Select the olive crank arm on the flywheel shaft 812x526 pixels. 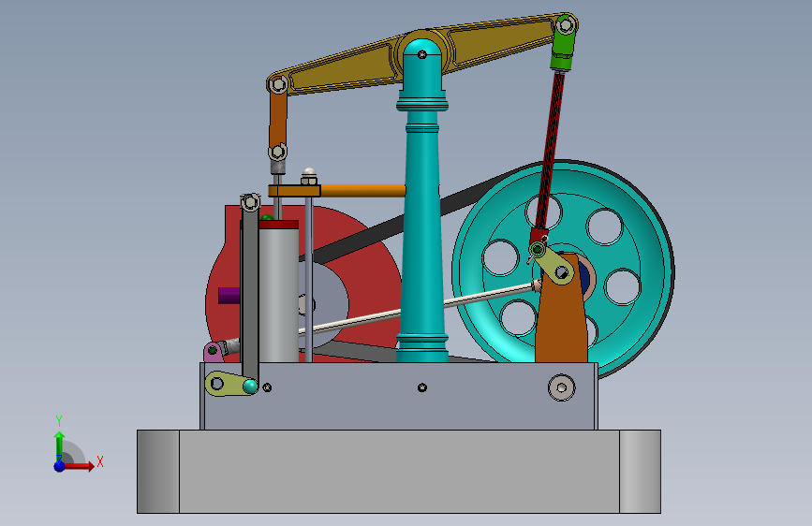click(554, 265)
